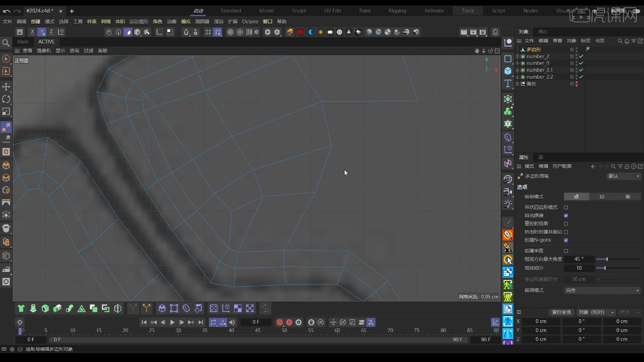This screenshot has width=644, height=362.
Task: Expand 备份 group in object tree
Action: [518, 84]
